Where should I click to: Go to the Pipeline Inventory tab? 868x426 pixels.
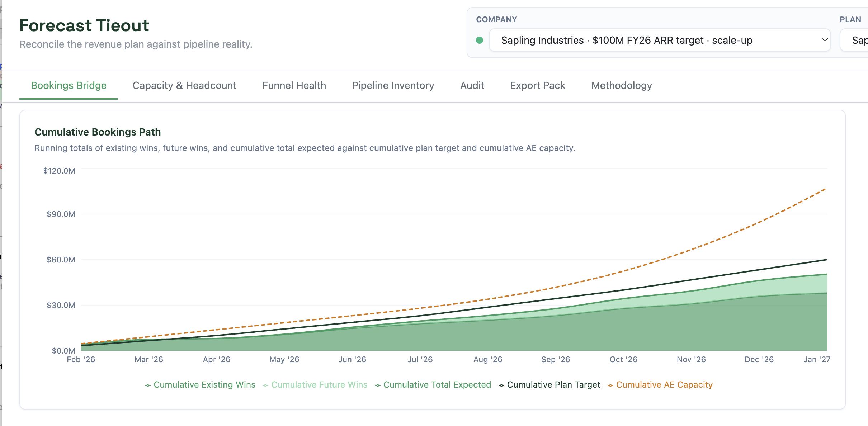(393, 85)
